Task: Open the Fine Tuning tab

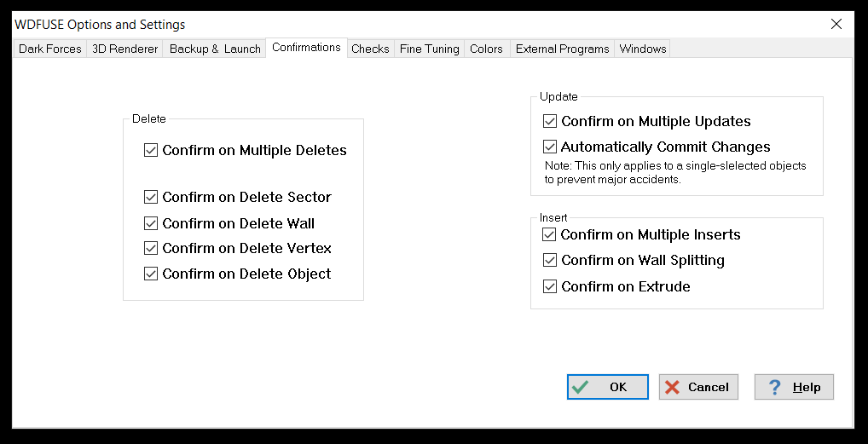Action: click(429, 49)
